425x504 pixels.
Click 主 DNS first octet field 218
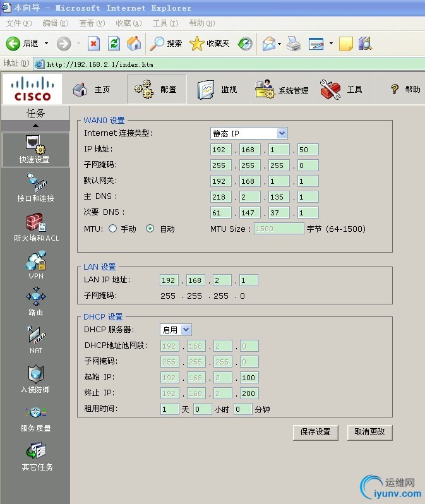point(221,196)
